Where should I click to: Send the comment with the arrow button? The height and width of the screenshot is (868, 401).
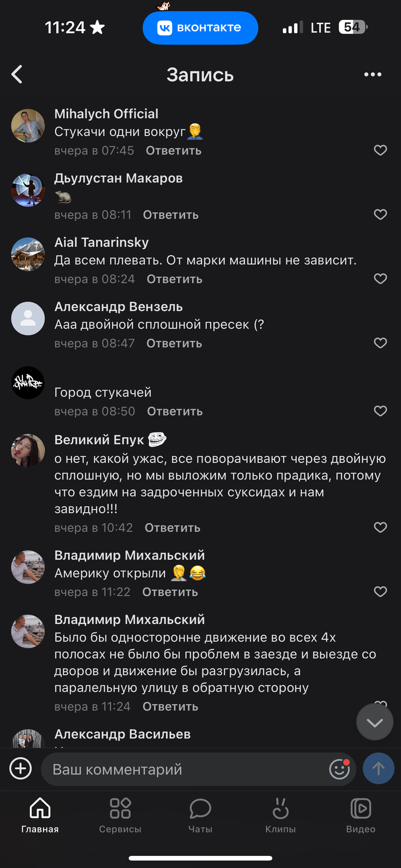coord(378,768)
